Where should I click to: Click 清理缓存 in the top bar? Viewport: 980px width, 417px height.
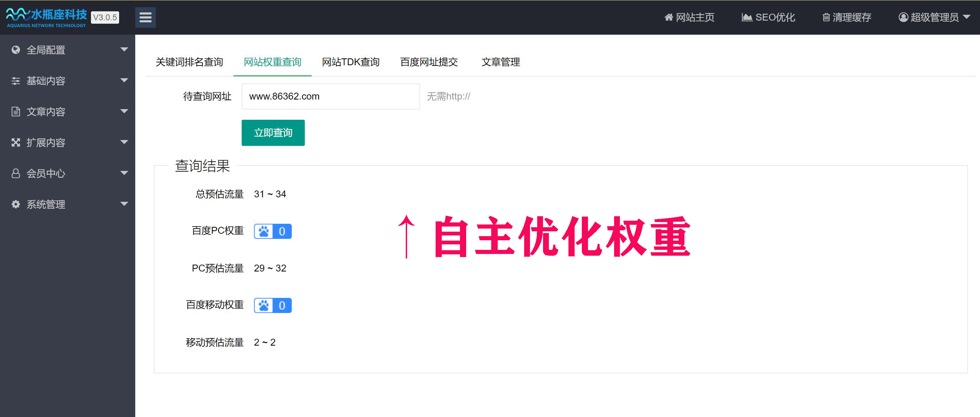pyautogui.click(x=846, y=18)
